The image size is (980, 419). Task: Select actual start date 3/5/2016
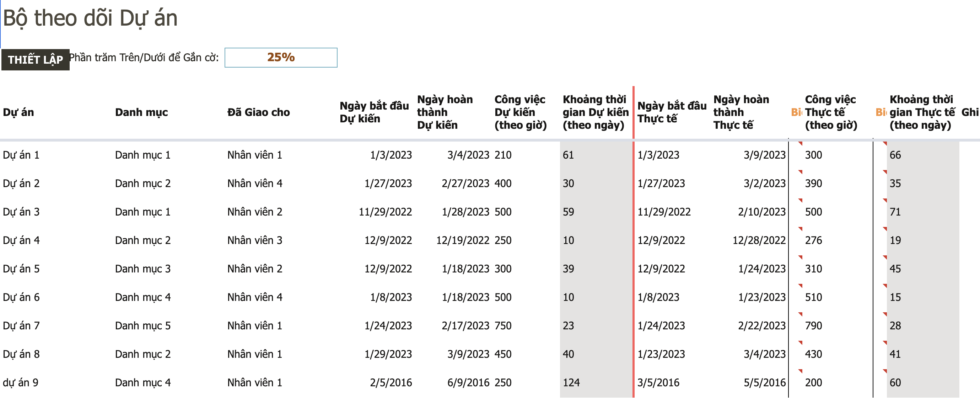coord(658,382)
